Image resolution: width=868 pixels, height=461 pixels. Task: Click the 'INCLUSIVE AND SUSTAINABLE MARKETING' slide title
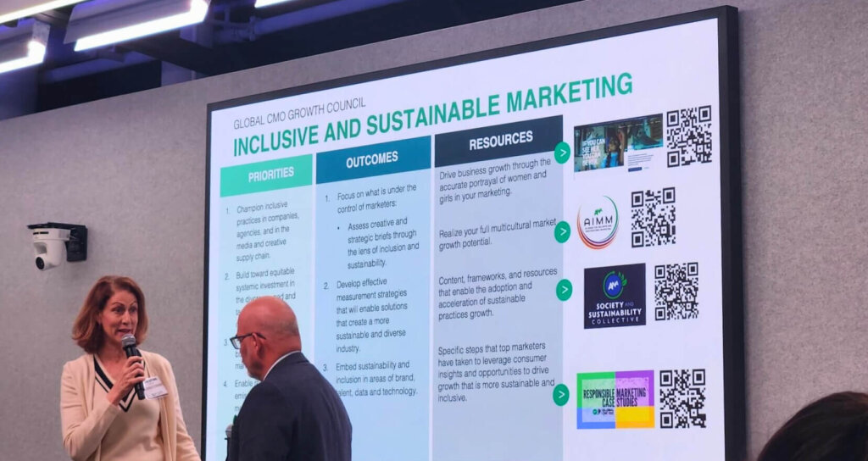[x=432, y=114]
